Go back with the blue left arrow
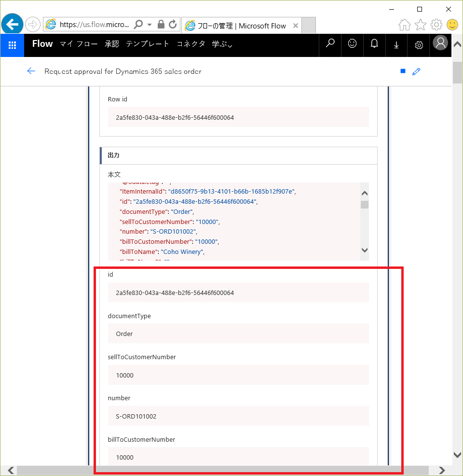Viewport: 463px width, 476px height. coord(31,71)
